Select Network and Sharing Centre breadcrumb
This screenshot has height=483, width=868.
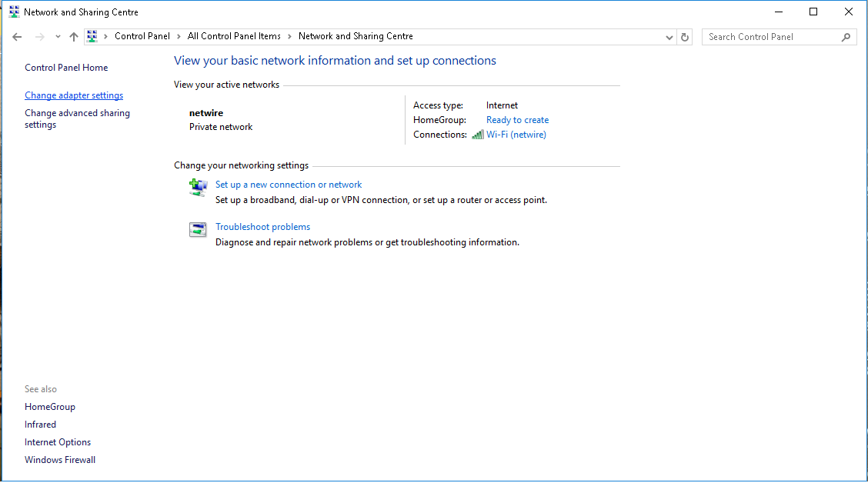[356, 36]
